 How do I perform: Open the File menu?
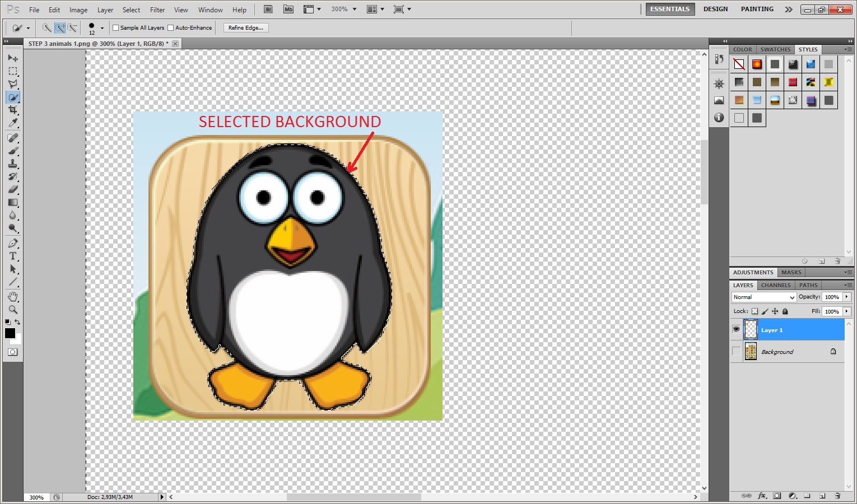pyautogui.click(x=34, y=10)
